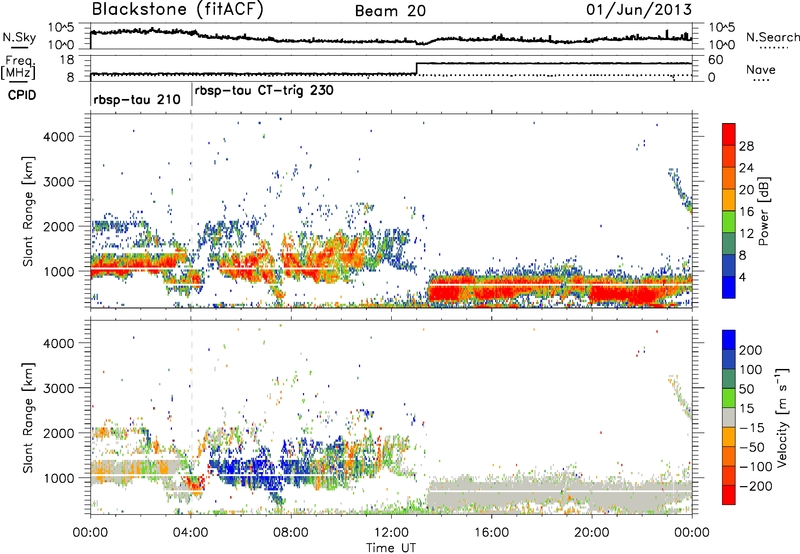Click the frequency step-up near 13:00 UT
The image size is (800, 554).
(x=417, y=68)
